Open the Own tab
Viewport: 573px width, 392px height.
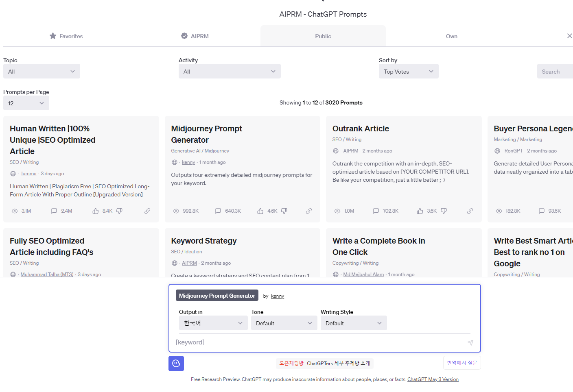[452, 36]
